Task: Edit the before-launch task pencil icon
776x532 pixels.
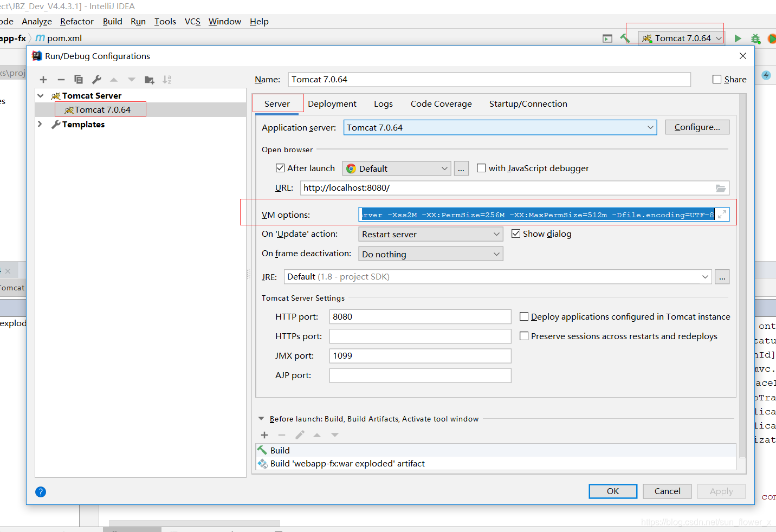Action: (300, 435)
